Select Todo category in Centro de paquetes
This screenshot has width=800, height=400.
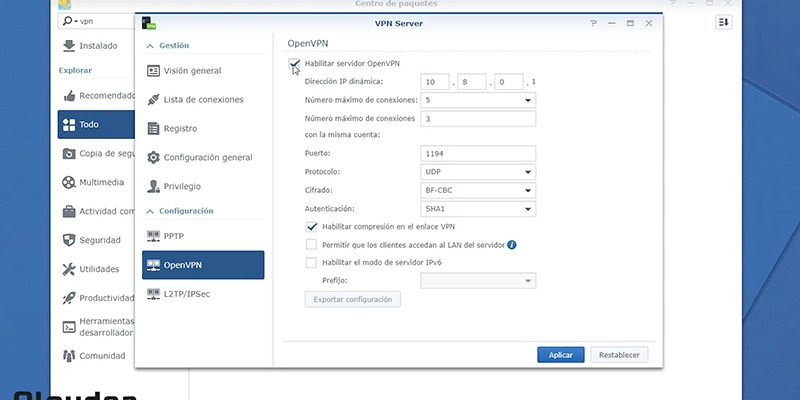pyautogui.click(x=96, y=124)
